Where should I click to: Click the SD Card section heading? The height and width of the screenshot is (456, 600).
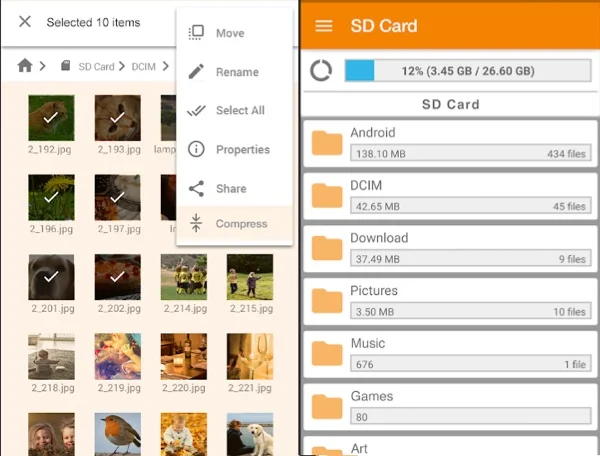pyautogui.click(x=450, y=104)
